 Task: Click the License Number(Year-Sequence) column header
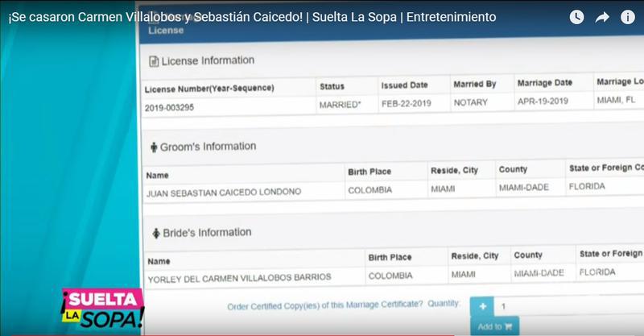(209, 89)
